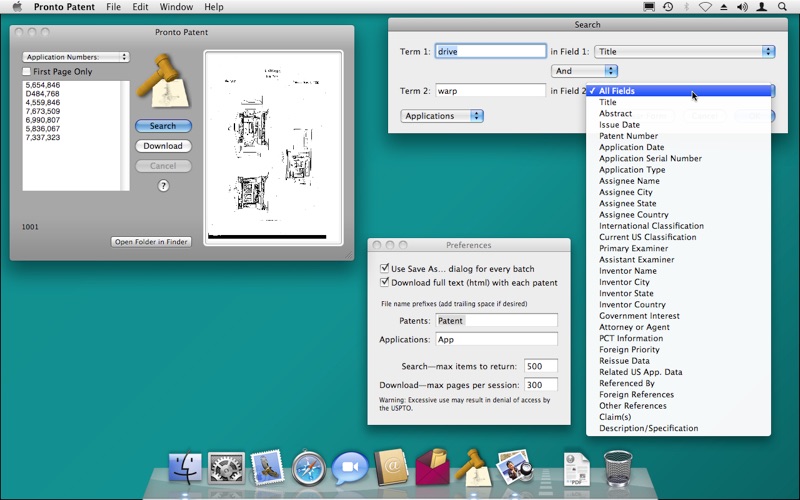Toggle Download full text (html) checkbox
The width and height of the screenshot is (800, 500).
(385, 282)
